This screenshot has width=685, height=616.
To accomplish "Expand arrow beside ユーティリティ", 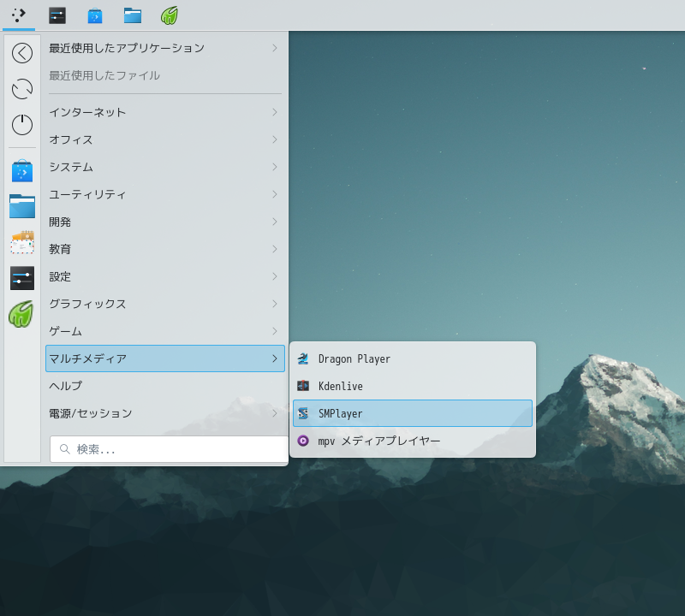I will coord(275,194).
